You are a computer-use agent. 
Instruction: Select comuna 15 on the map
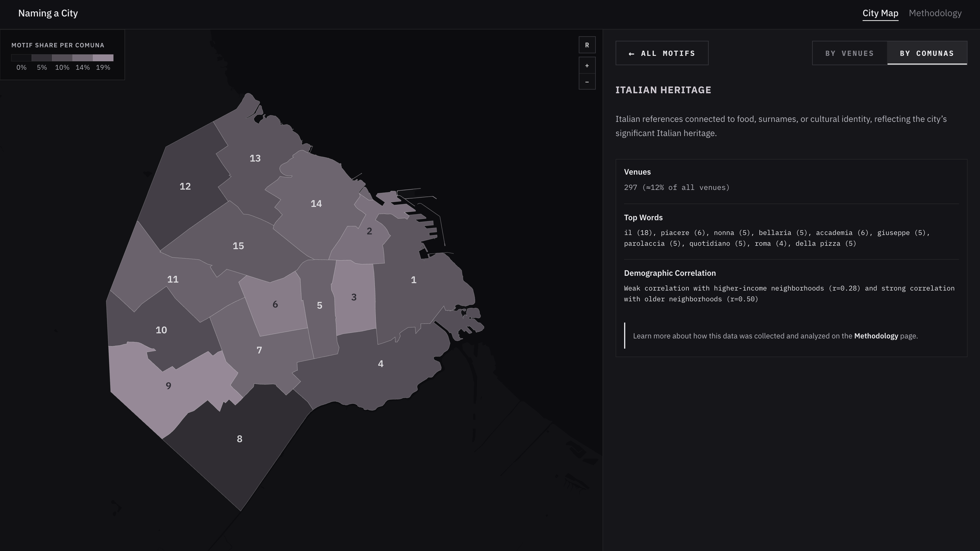point(238,246)
